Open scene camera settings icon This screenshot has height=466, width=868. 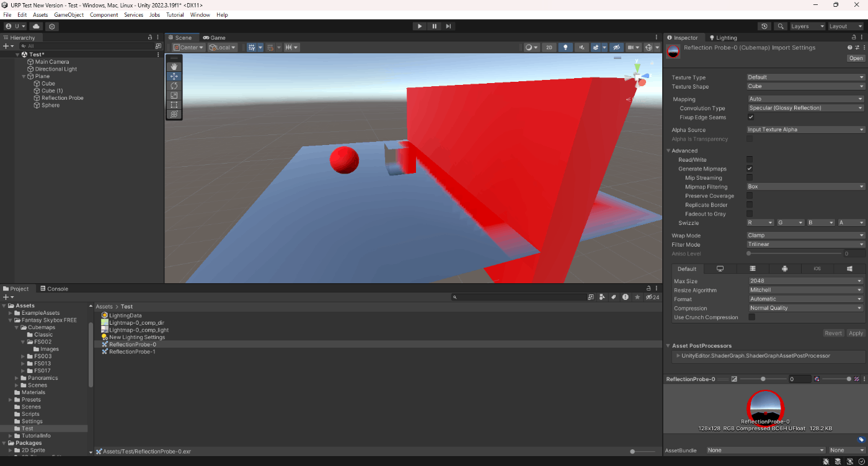[633, 47]
